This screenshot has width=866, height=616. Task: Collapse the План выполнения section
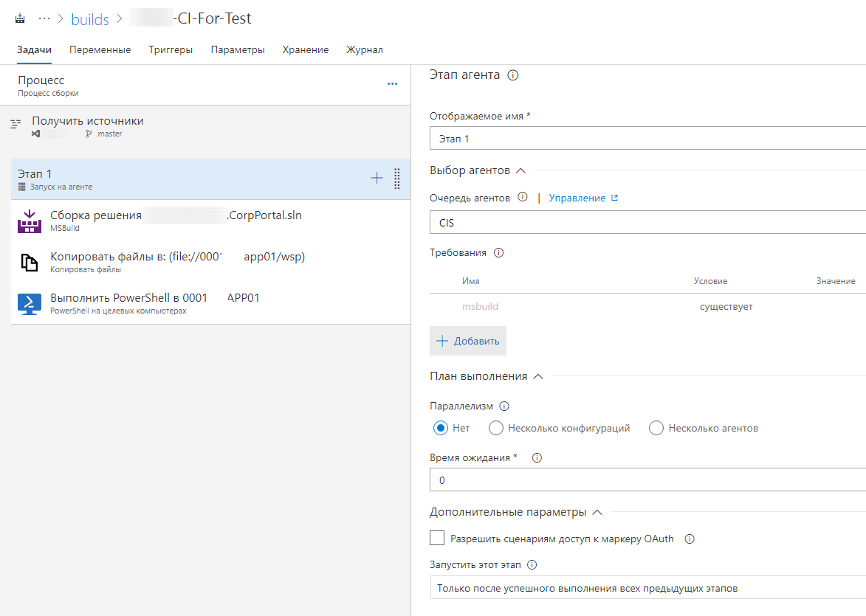point(538,376)
